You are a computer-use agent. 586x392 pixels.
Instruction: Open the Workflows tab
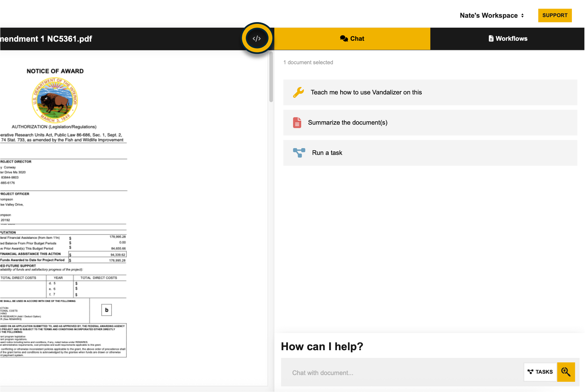507,38
